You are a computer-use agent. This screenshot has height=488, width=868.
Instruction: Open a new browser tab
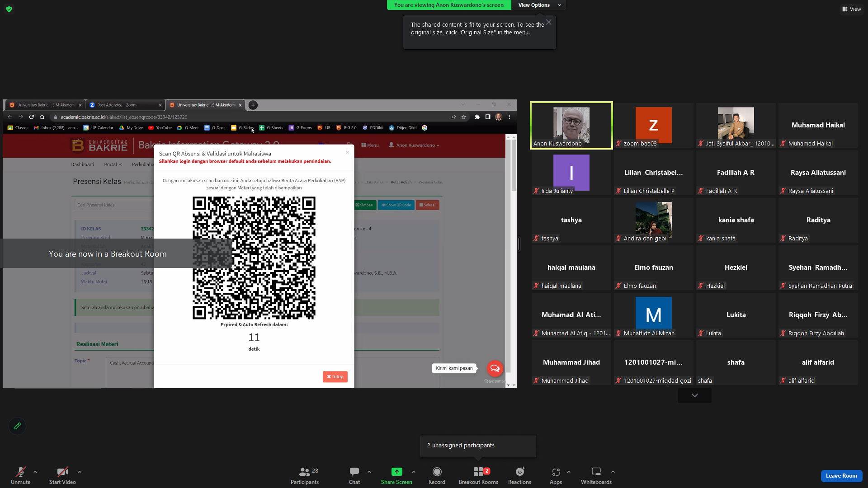pyautogui.click(x=253, y=105)
